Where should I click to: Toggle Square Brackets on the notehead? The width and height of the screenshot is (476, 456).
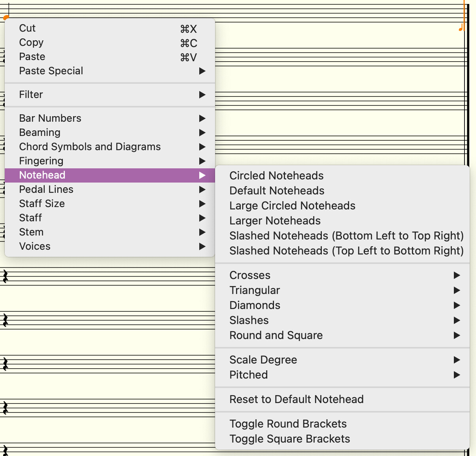pos(290,439)
